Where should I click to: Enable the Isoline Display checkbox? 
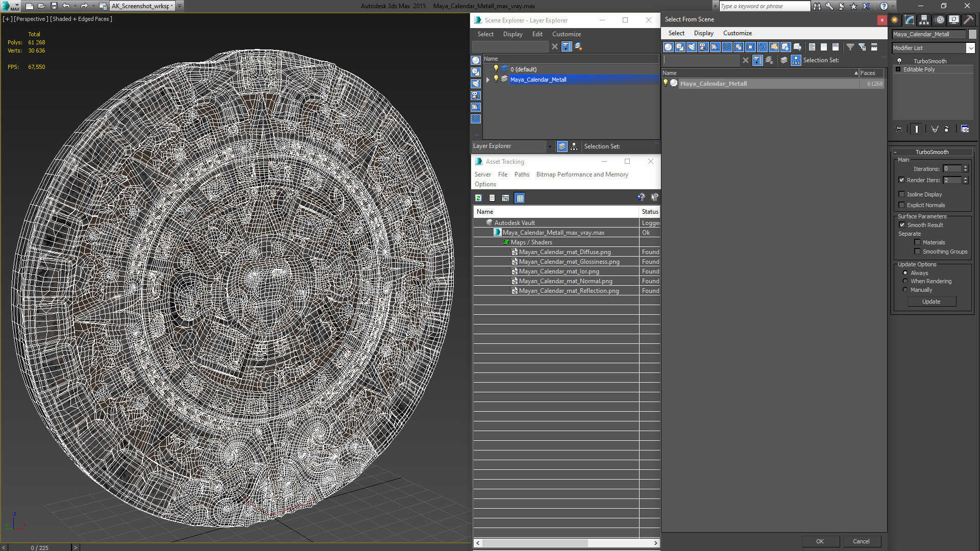pyautogui.click(x=902, y=194)
